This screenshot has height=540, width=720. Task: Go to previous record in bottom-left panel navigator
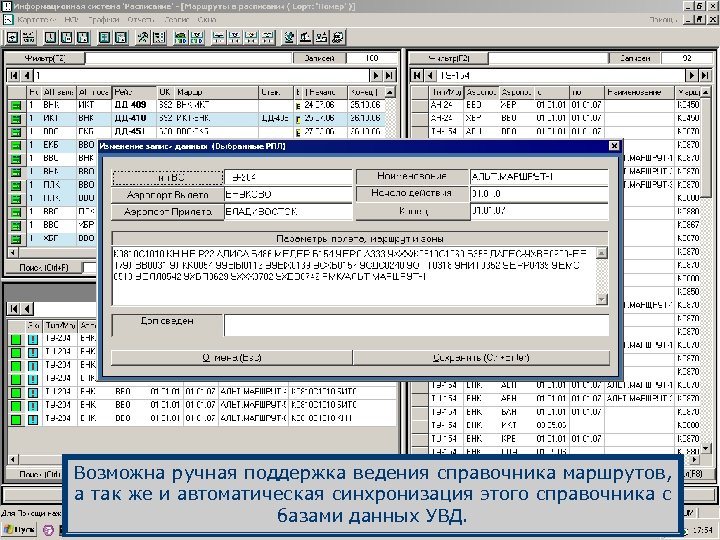click(x=27, y=309)
